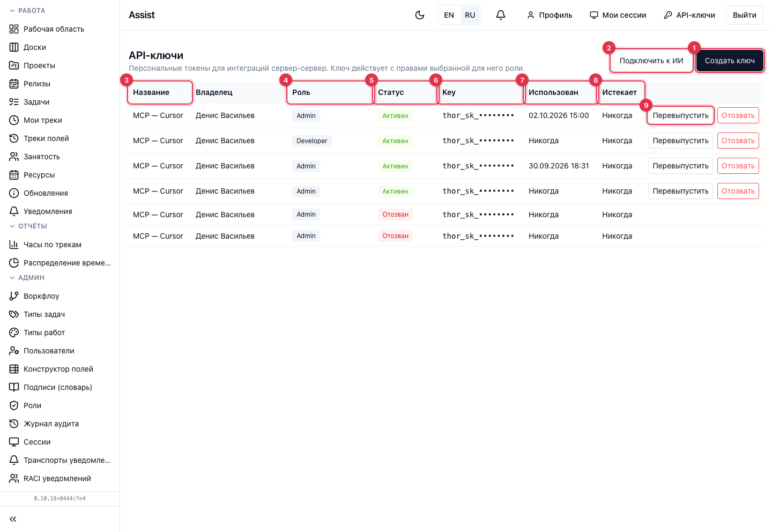Viewport: 772px width, 532px height.
Task: Open Пользователи in the sidebar
Action: pos(60,351)
